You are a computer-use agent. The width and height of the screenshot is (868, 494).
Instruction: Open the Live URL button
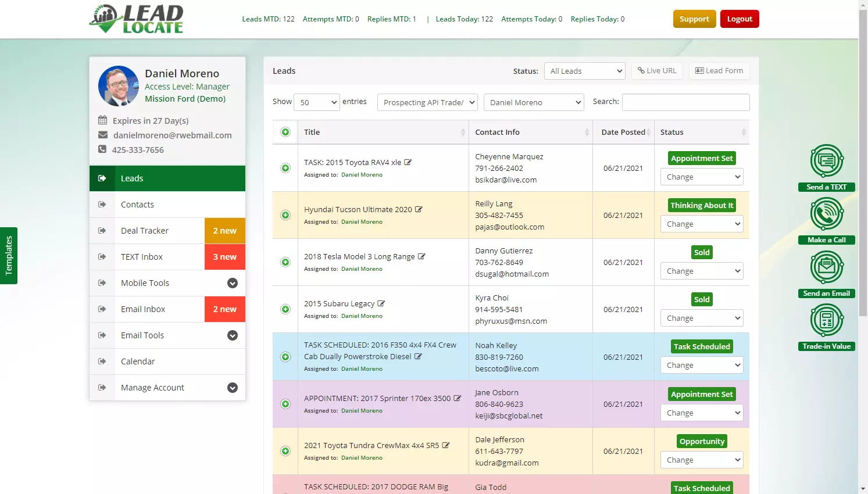click(x=657, y=71)
